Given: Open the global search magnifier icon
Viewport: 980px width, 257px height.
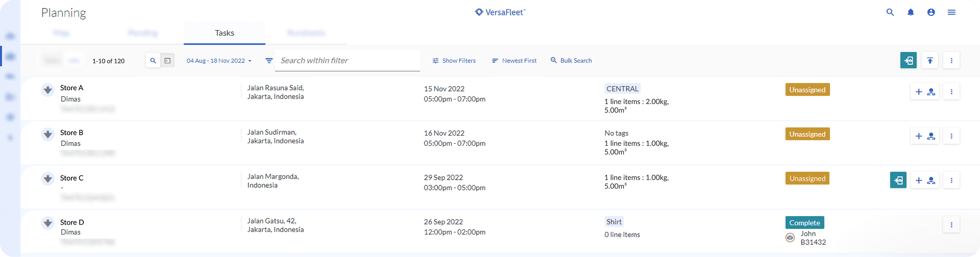Looking at the screenshot, I should tap(890, 12).
